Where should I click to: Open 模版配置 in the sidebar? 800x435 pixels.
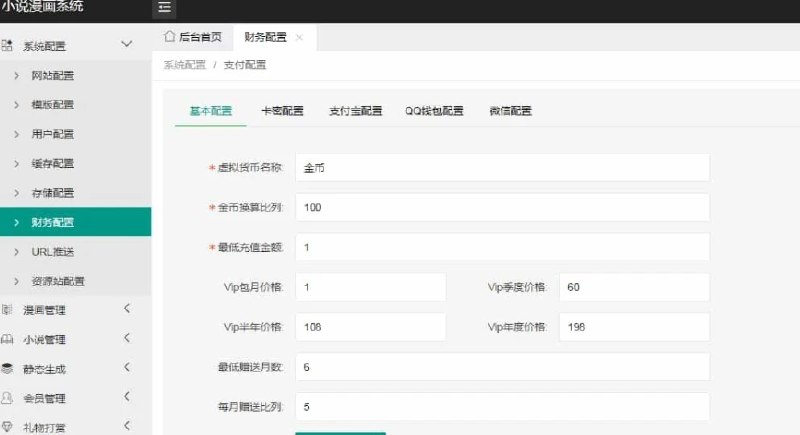point(76,105)
